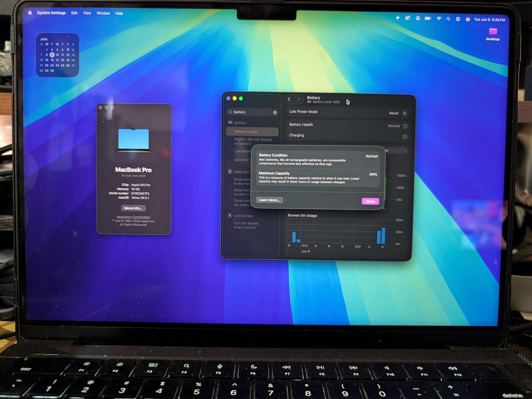Screen dimensions: 532x399
Task: Click the Battery Health info icon
Action: pyautogui.click(x=405, y=126)
